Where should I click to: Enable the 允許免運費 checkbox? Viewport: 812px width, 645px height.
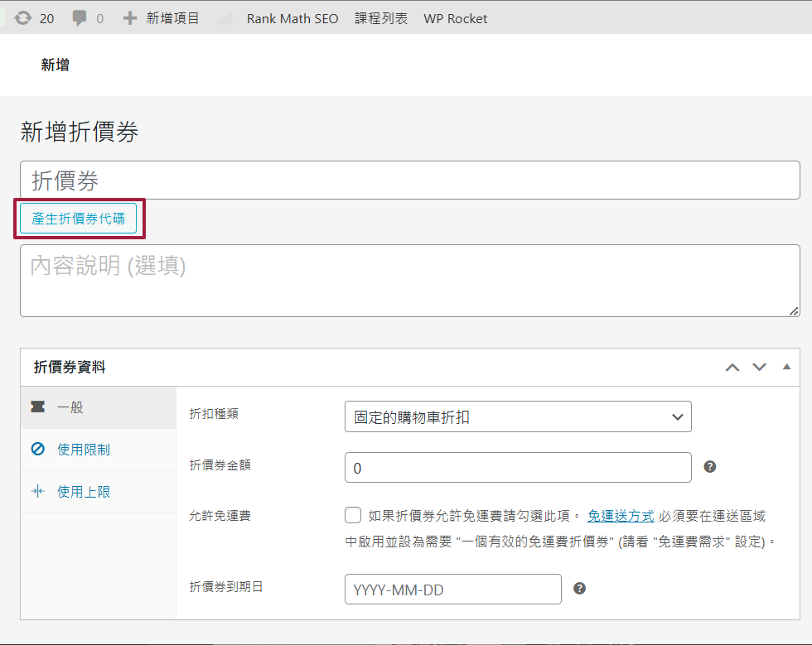pyautogui.click(x=354, y=516)
